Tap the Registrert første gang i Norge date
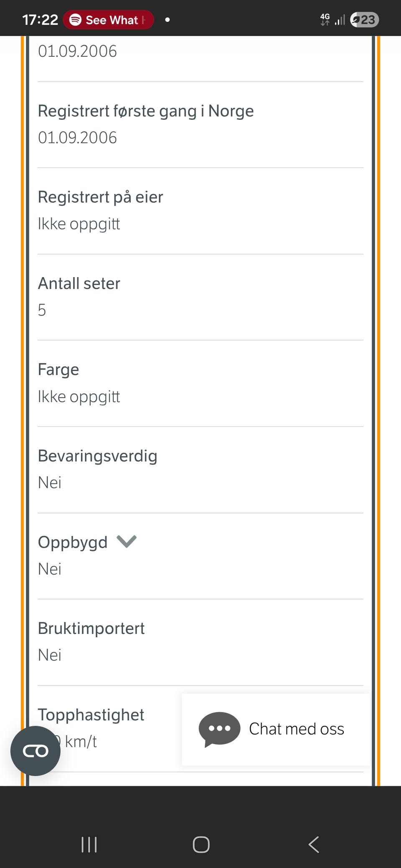Screen dimensions: 401x868 pyautogui.click(x=77, y=138)
